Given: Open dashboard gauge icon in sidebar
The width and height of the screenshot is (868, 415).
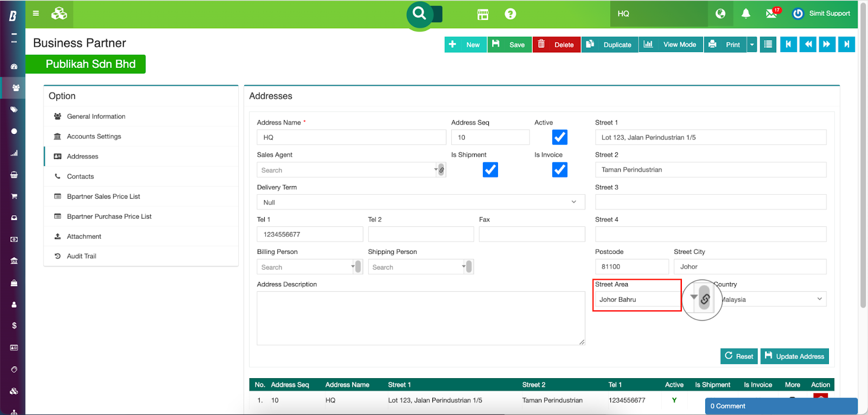Looking at the screenshot, I should point(14,66).
